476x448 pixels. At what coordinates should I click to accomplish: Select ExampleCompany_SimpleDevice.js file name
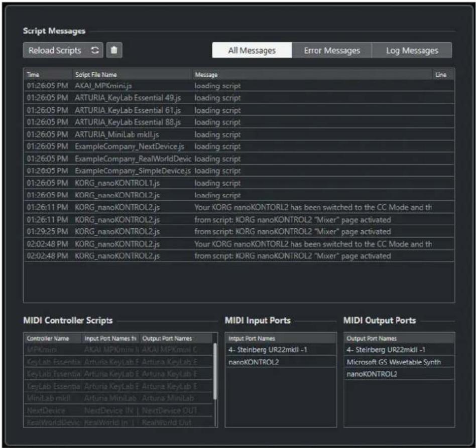click(x=133, y=171)
